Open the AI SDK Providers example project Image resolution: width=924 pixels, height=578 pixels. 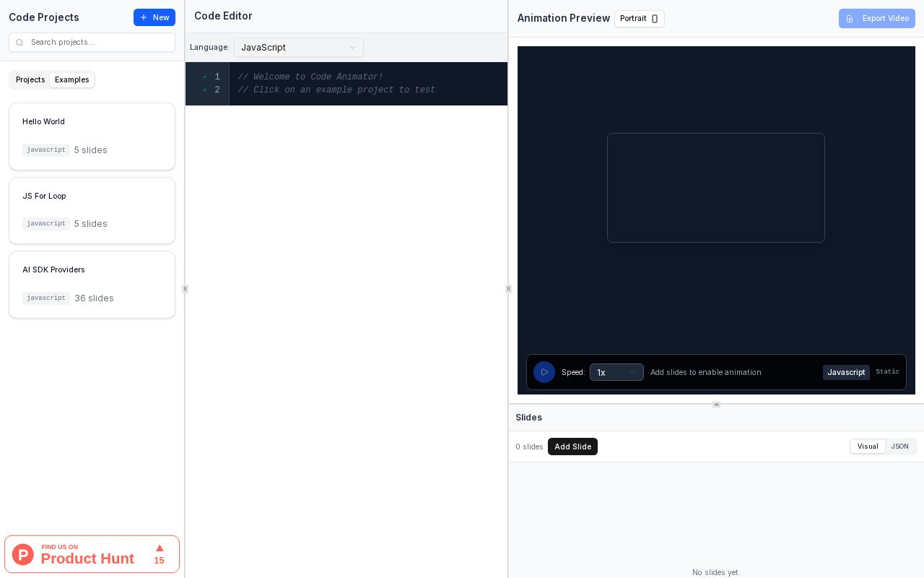tap(92, 285)
